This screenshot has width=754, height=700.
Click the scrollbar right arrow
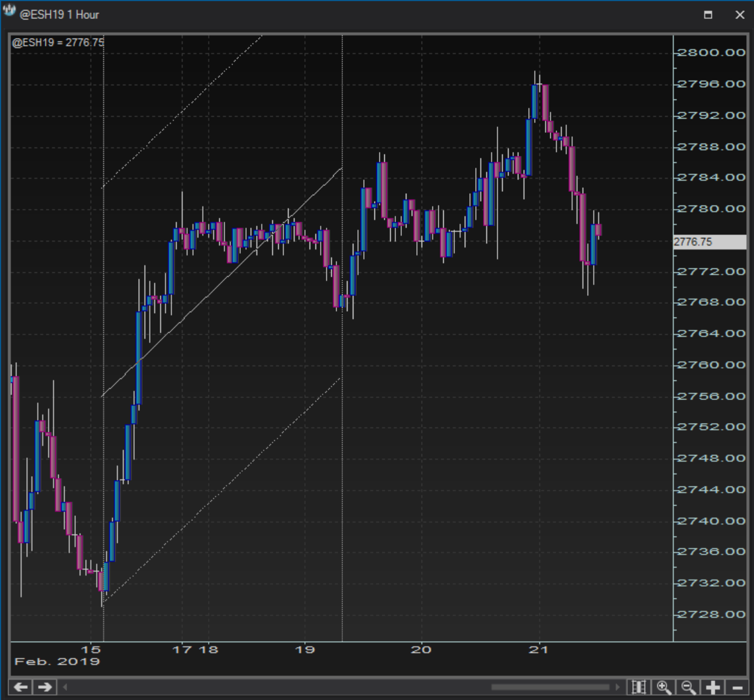click(618, 687)
